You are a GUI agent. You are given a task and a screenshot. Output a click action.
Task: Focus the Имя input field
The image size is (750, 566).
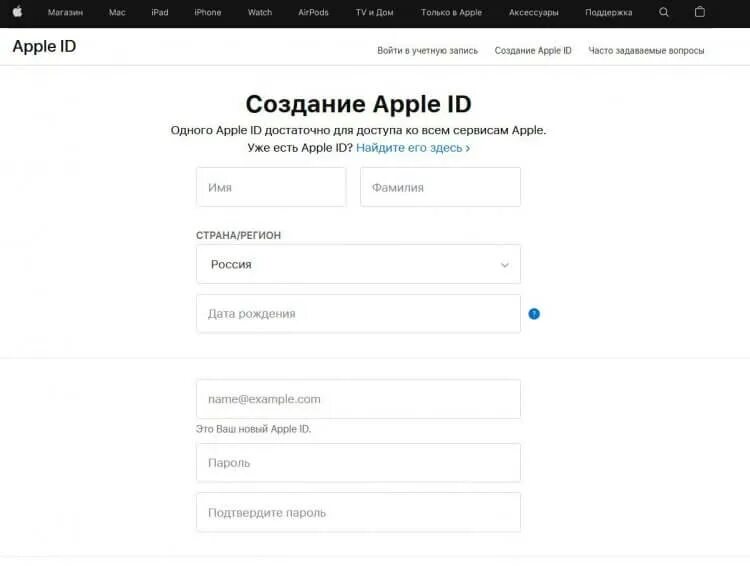[x=271, y=187]
